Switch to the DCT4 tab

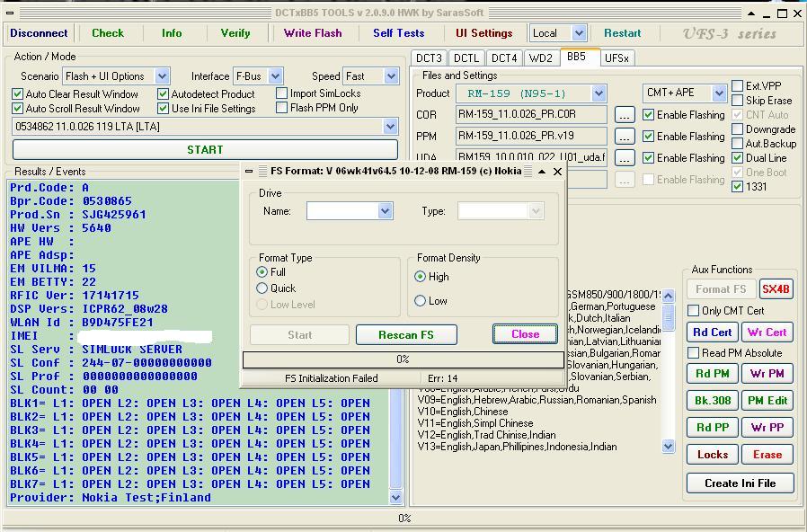coord(504,58)
